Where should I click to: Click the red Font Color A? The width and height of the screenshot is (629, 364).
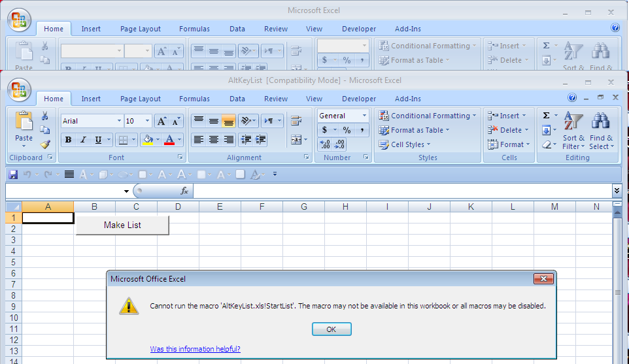169,139
